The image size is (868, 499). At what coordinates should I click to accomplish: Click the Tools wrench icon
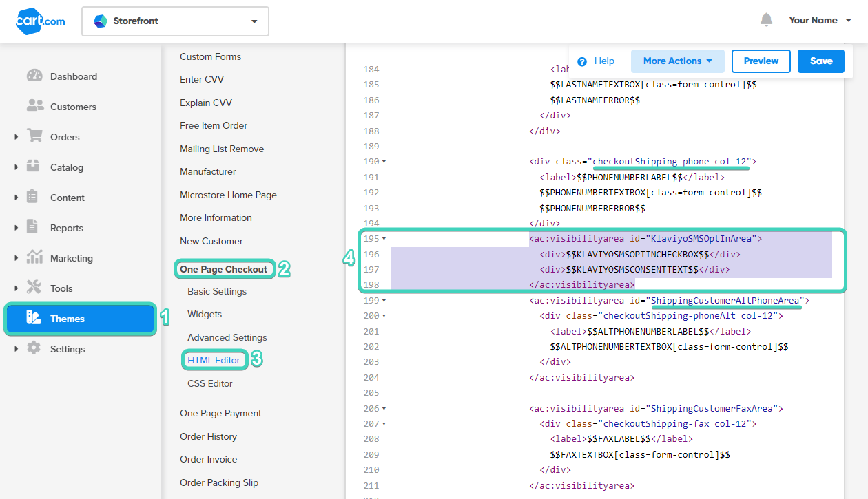tap(34, 288)
